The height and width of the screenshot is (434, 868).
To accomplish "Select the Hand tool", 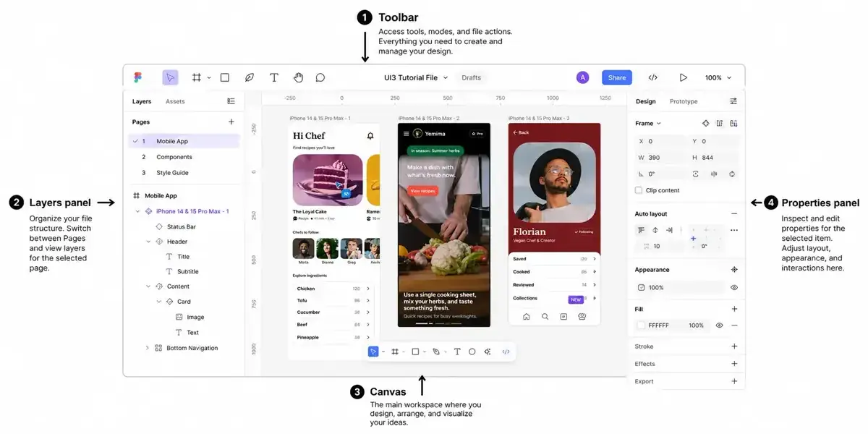I will [x=298, y=77].
